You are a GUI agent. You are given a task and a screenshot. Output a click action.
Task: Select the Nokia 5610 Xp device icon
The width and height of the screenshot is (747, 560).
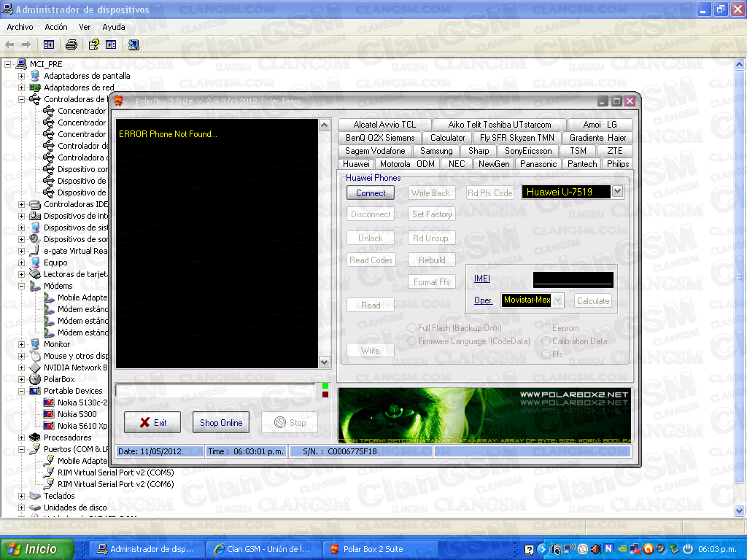click(x=49, y=426)
